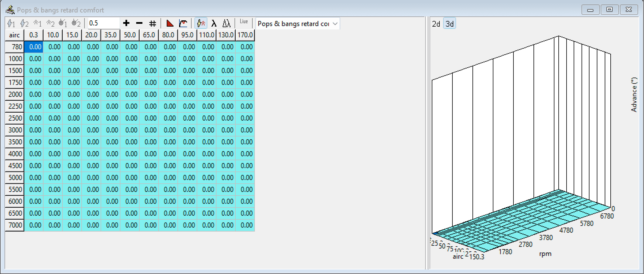Click the minus decrement button
Viewport: 644px width, 274px height.
coord(139,23)
